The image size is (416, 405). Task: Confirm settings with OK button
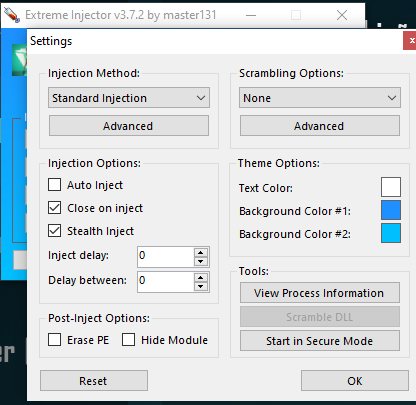(355, 380)
